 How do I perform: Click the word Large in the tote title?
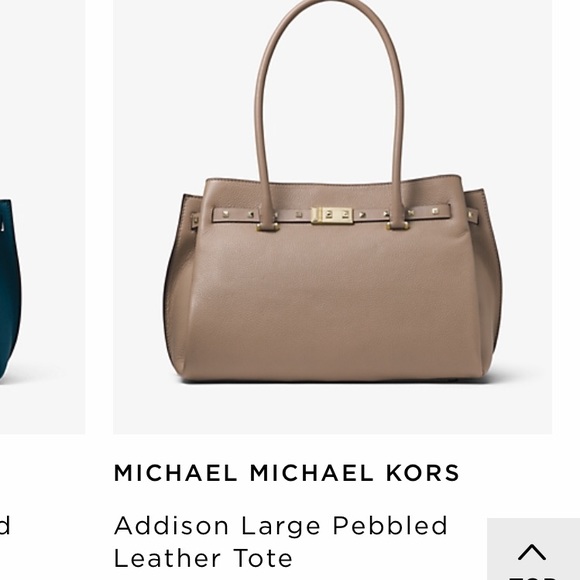point(281,527)
